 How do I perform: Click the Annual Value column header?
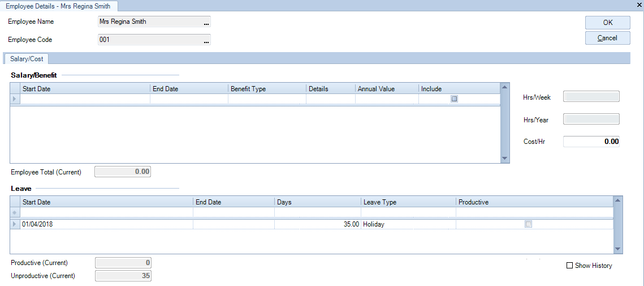click(x=387, y=89)
